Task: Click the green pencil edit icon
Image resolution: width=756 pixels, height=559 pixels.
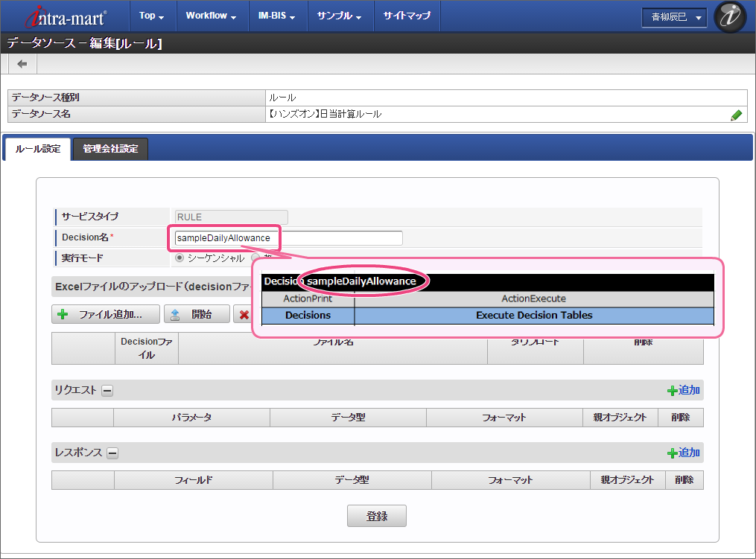Action: pyautogui.click(x=736, y=115)
